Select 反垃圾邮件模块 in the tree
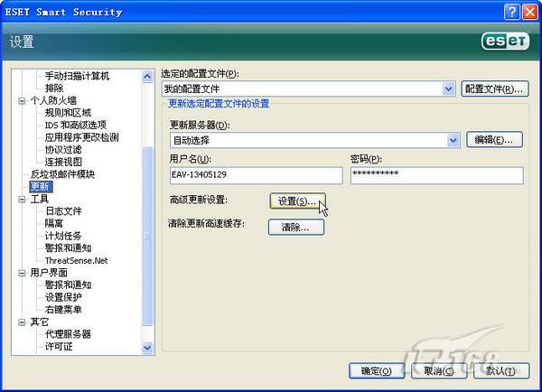 [62, 173]
